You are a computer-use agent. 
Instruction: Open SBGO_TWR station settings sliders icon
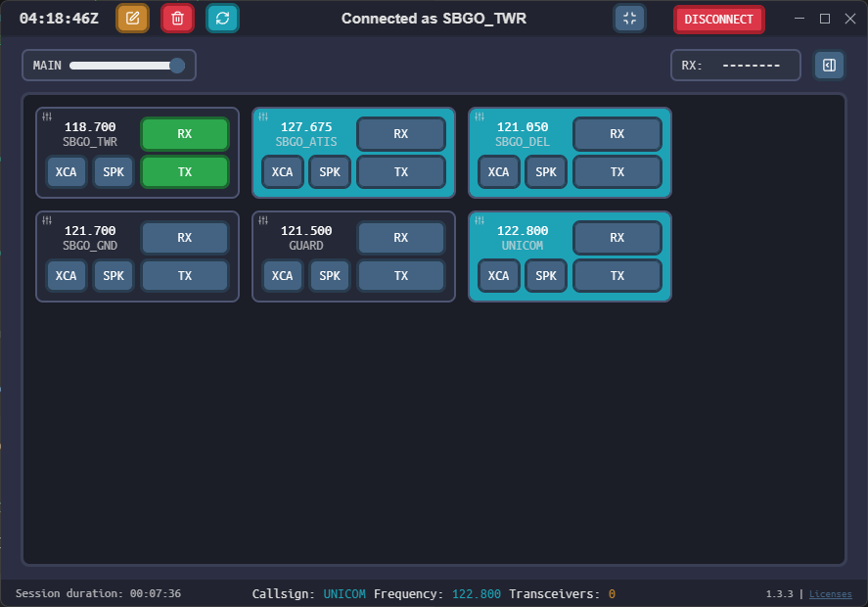pyautogui.click(x=47, y=117)
